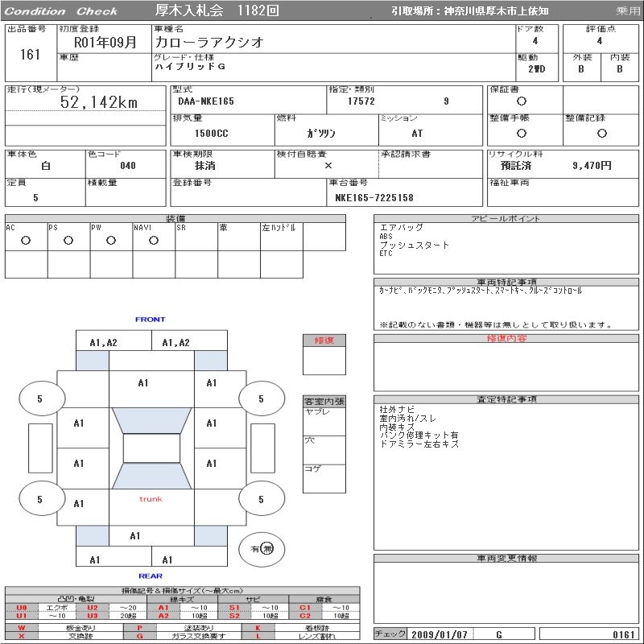Click the コゲ cell under 客室内張
Image resolution: width=644 pixels, height=644 pixels.
[x=324, y=478]
